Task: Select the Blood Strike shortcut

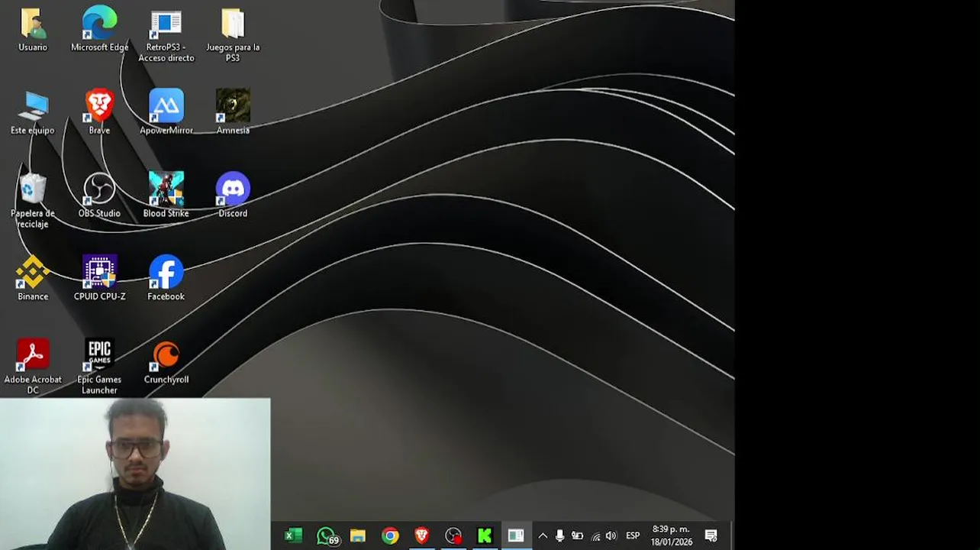Action: click(166, 189)
